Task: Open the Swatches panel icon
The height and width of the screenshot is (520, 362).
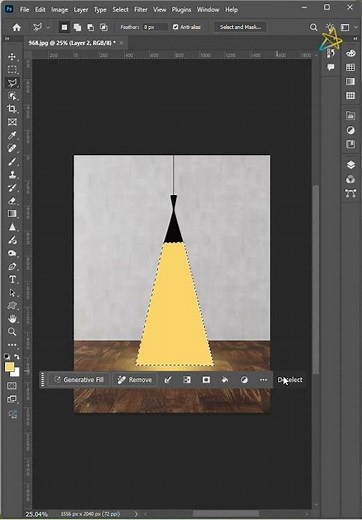Action: tap(350, 68)
